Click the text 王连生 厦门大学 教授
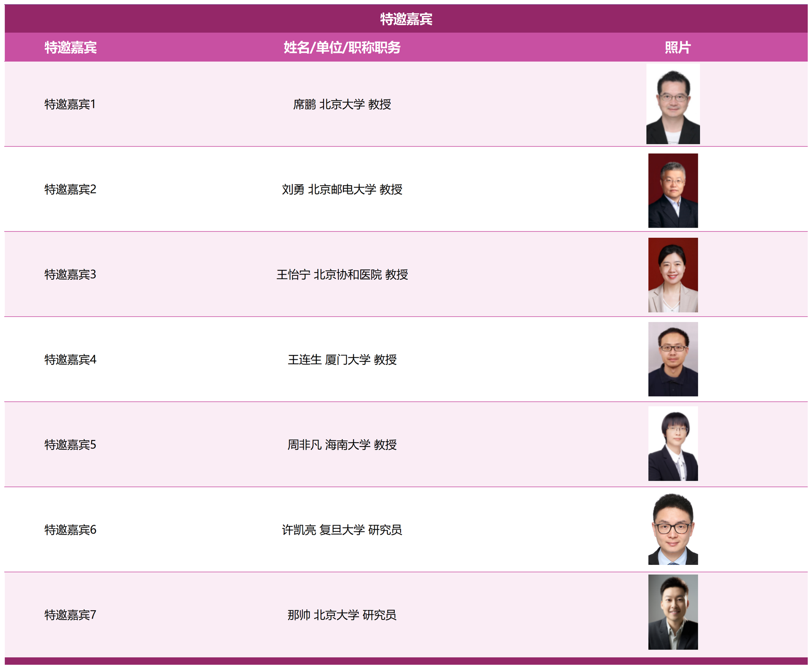The height and width of the screenshot is (669, 812). [x=342, y=360]
